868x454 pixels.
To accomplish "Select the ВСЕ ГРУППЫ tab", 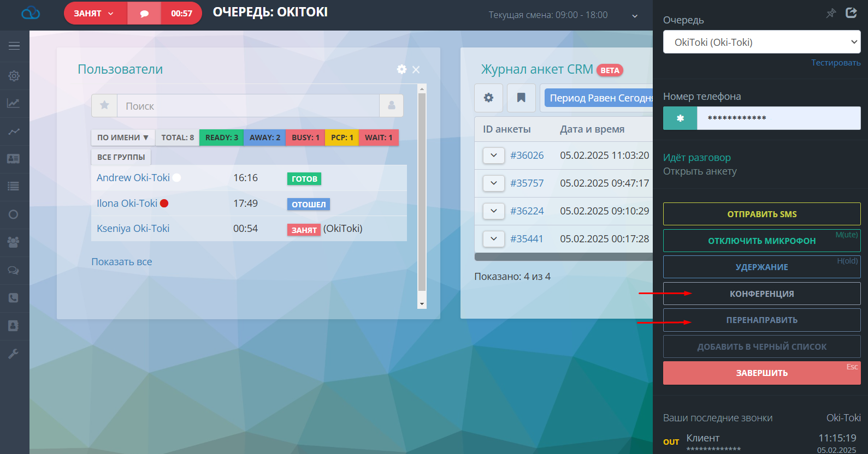I will pos(121,157).
